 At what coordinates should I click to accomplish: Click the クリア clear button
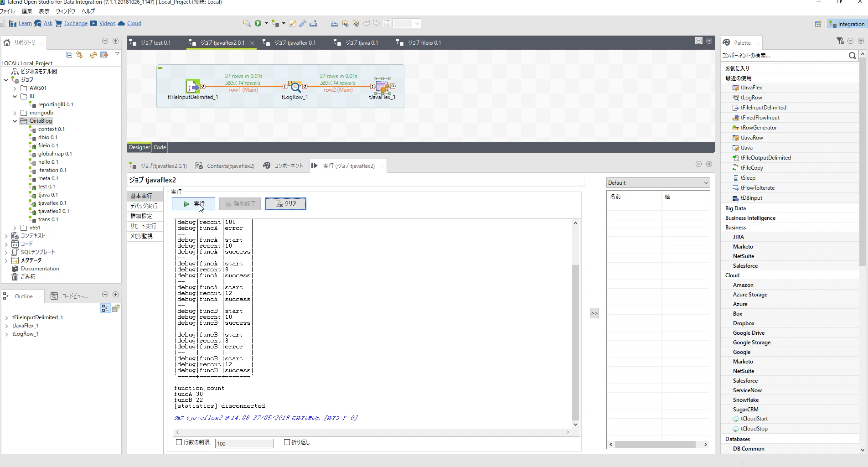(285, 204)
